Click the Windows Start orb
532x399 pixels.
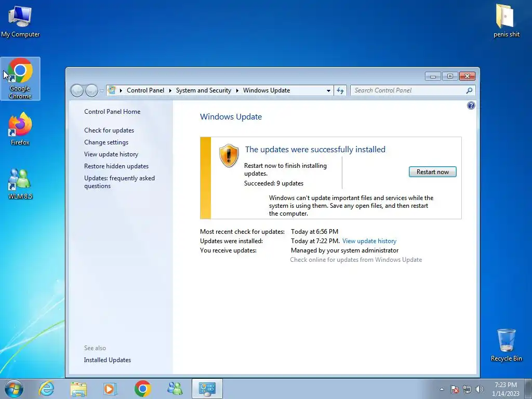14,389
